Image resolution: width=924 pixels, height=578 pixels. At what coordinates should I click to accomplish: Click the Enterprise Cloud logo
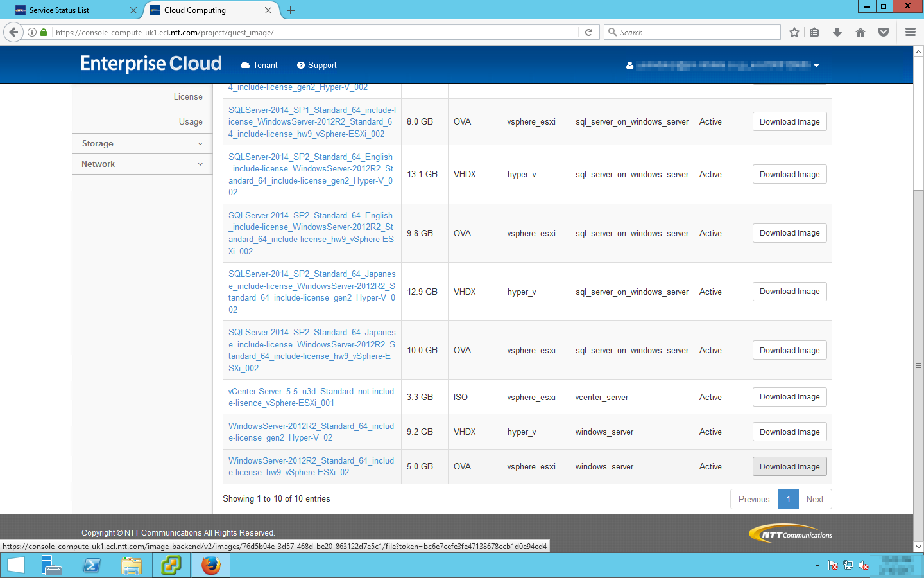click(x=151, y=64)
